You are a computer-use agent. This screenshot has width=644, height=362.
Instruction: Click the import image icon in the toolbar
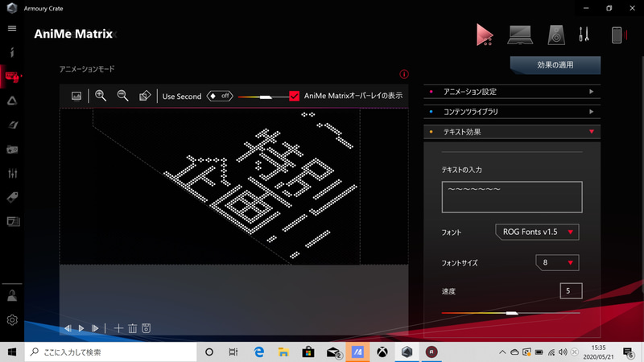click(76, 96)
